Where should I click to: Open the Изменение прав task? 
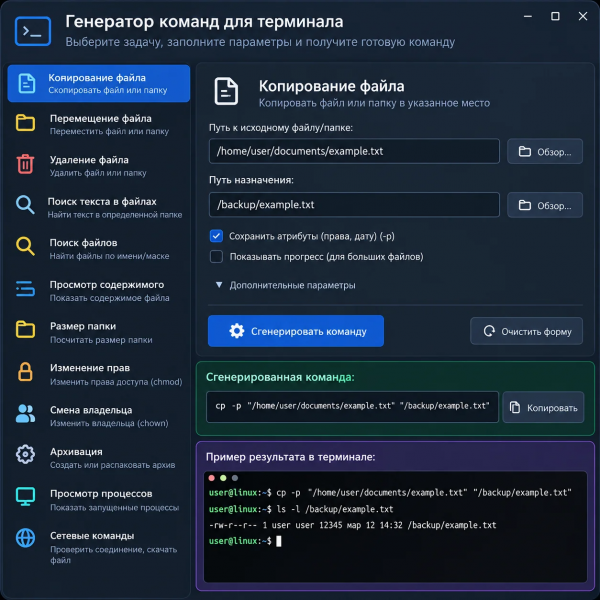click(99, 374)
